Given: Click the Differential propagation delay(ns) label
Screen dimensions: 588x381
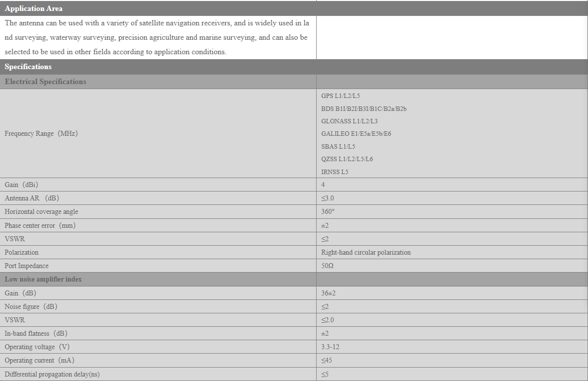Looking at the screenshot, I should tap(52, 374).
